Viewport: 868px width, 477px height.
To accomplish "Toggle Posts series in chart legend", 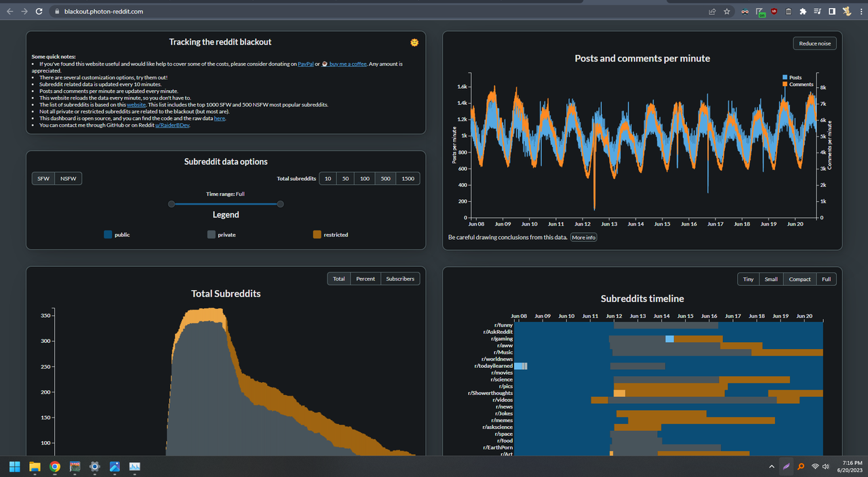I will [x=792, y=78].
